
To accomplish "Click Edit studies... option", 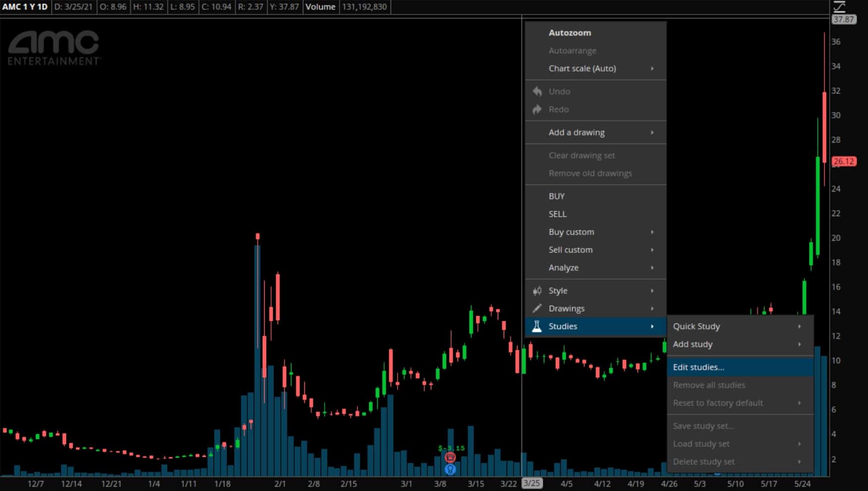I will pos(741,367).
